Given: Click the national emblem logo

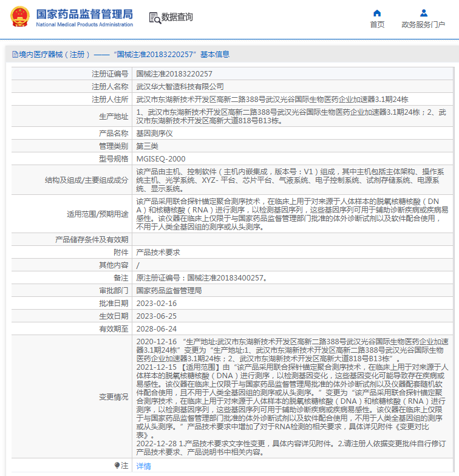Looking at the screenshot, I should coord(20,17).
